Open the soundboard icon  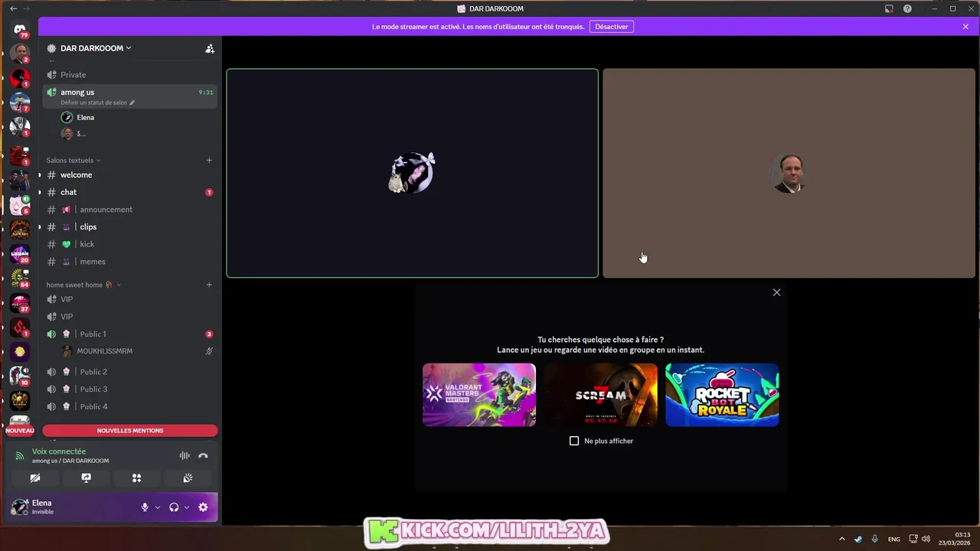click(x=188, y=478)
